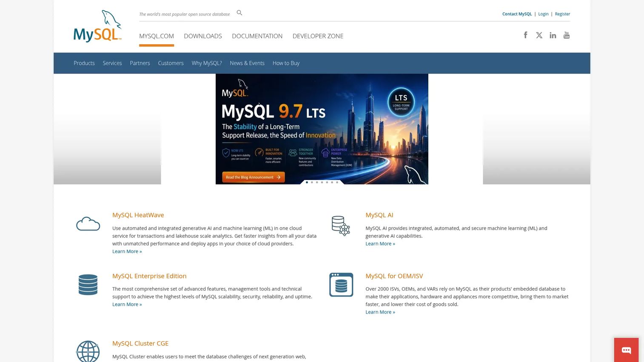The image size is (644, 362).
Task: Open the MySQL AI heading link
Action: coord(379,215)
